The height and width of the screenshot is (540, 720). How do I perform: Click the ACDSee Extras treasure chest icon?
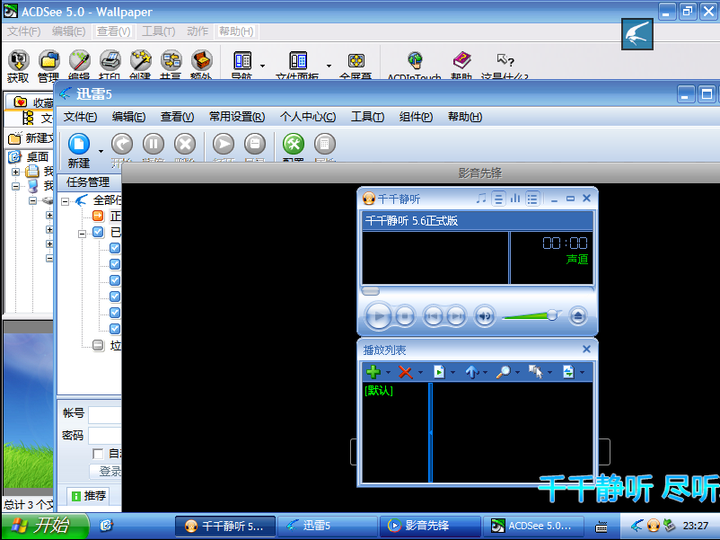(x=202, y=60)
